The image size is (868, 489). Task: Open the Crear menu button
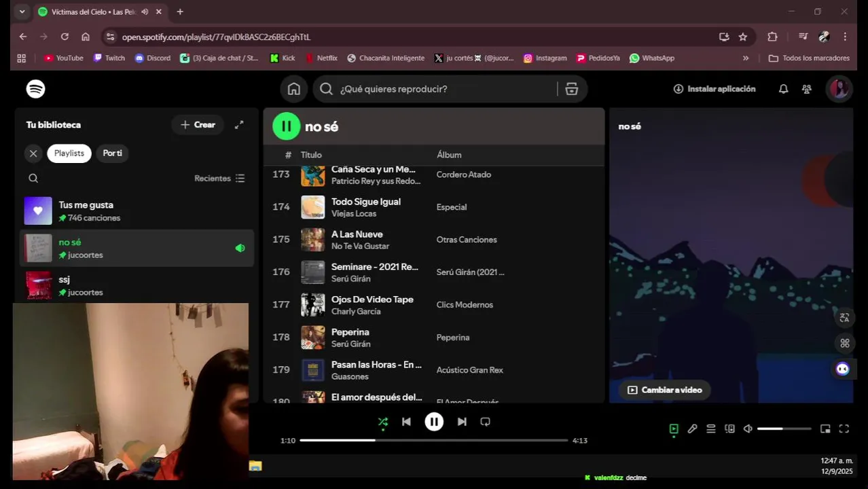coord(198,125)
